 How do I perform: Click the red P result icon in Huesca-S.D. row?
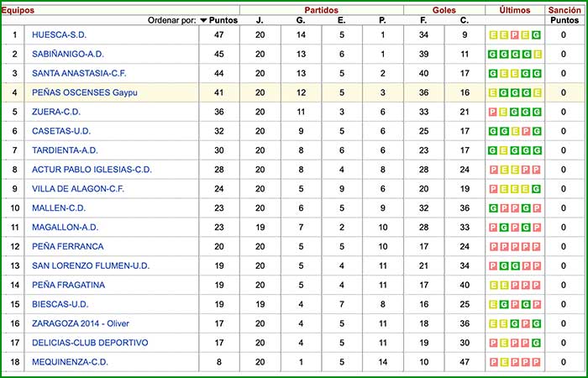(514, 35)
